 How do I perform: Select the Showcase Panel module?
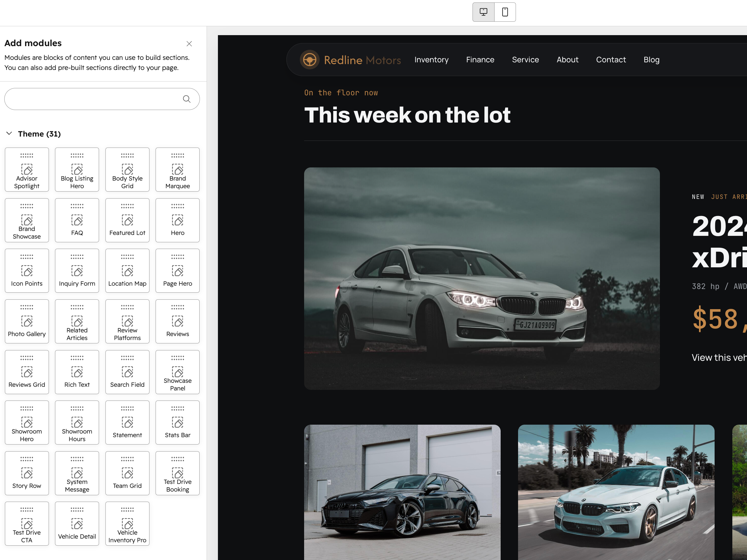(178, 372)
